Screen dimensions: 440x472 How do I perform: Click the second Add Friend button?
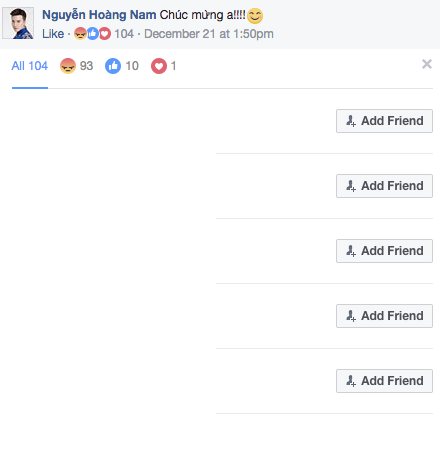pos(384,186)
